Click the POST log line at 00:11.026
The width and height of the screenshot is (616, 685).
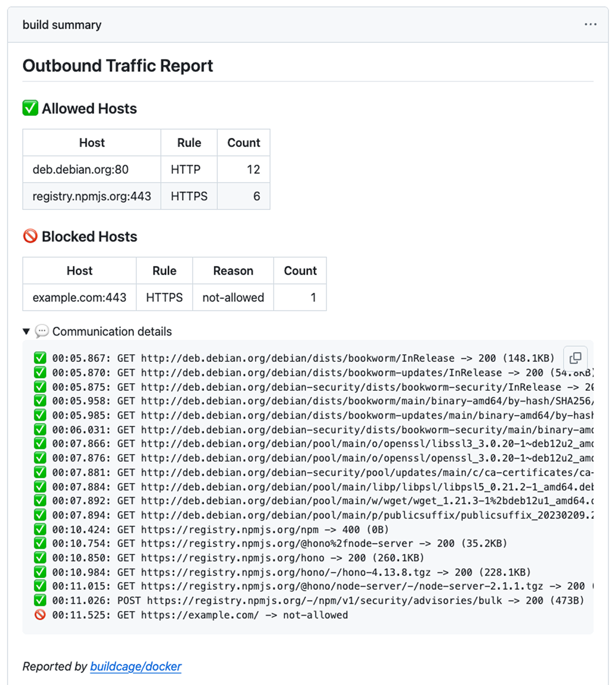pos(309,600)
